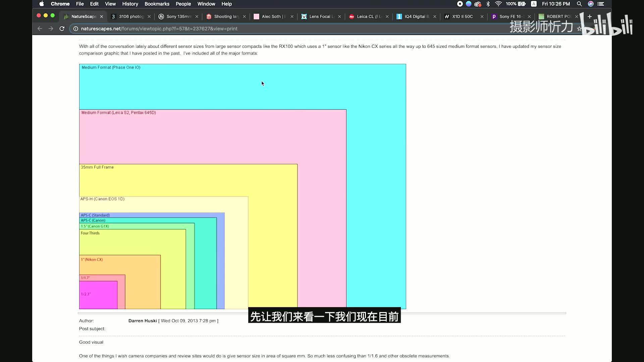644x362 pixels.
Task: Close the Sony FE 16 tab
Action: point(530,16)
